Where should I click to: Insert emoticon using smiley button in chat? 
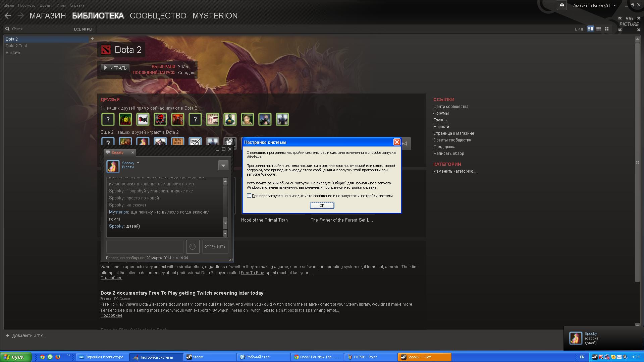[193, 247]
